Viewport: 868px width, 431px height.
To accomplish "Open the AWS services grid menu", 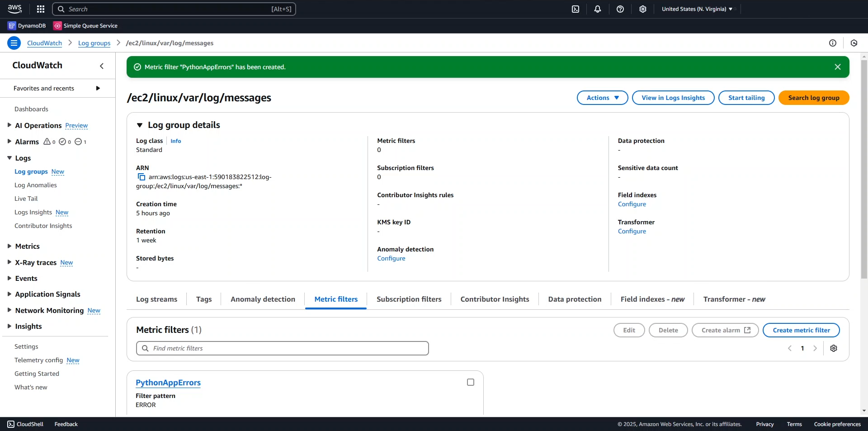I will 40,9.
